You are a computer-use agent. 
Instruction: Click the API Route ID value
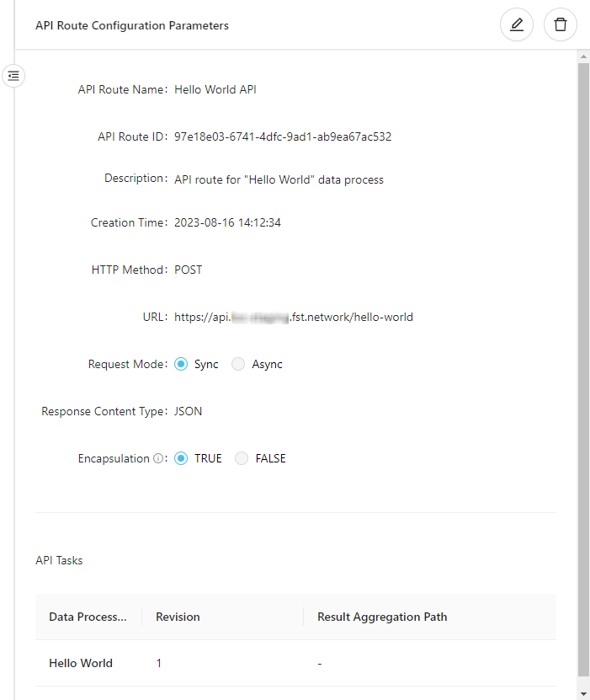tap(283, 136)
